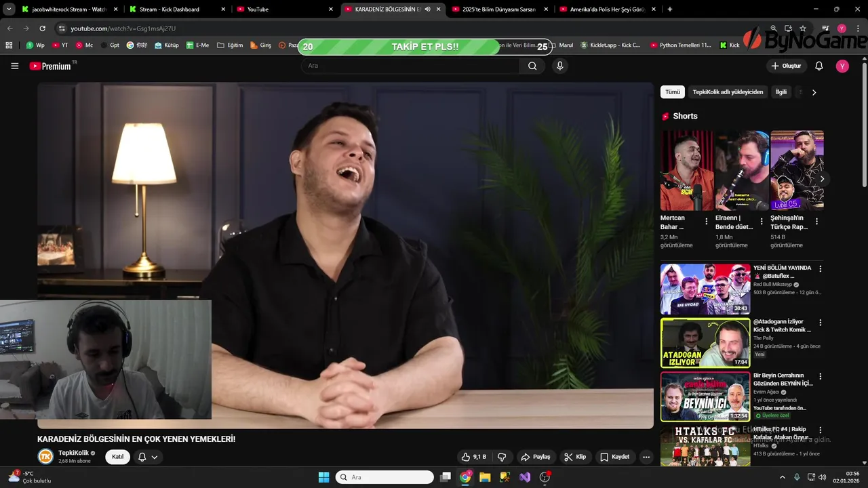868x488 pixels.
Task: Click the Oluştur create button
Action: tap(786, 66)
